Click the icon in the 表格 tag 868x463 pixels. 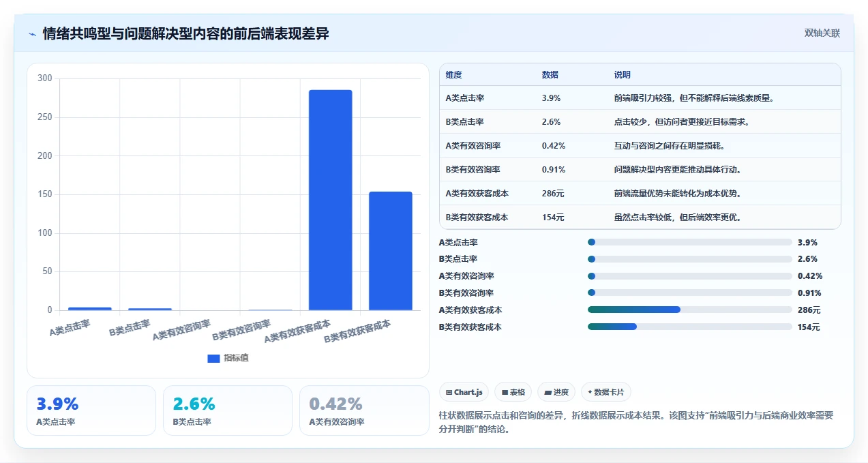click(505, 392)
